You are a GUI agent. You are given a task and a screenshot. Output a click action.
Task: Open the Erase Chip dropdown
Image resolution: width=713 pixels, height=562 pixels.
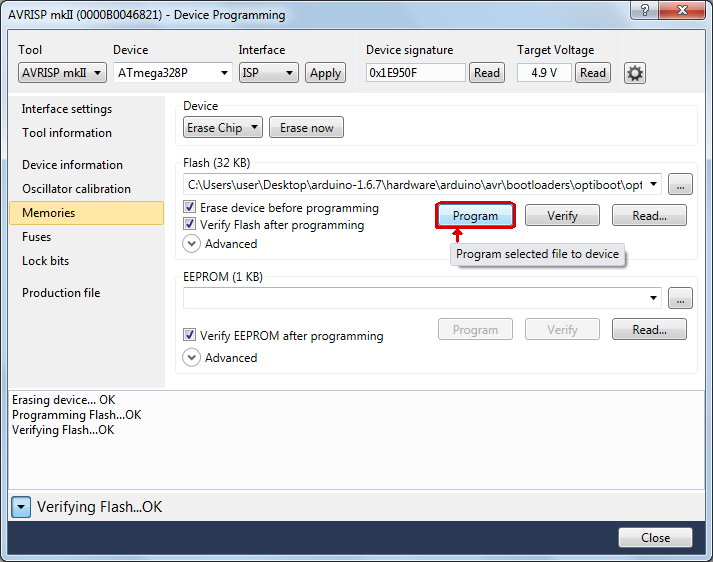pos(223,128)
